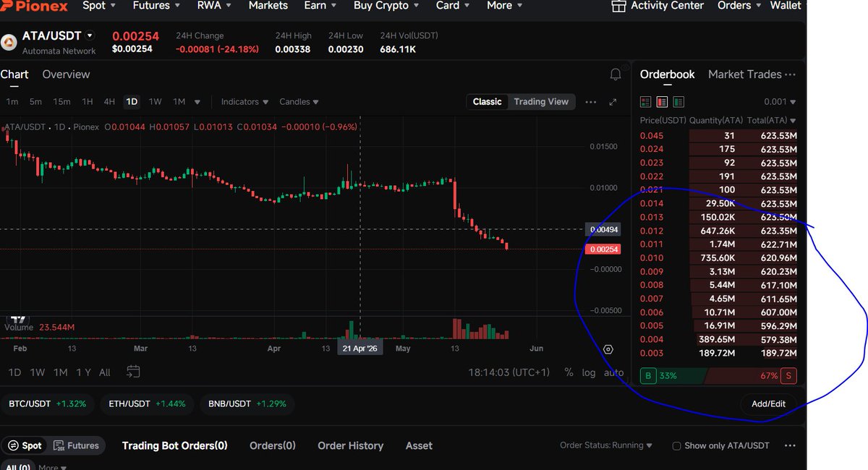Viewport: 868px width, 470px height.
Task: Open the Spot top menu
Action: (99, 6)
